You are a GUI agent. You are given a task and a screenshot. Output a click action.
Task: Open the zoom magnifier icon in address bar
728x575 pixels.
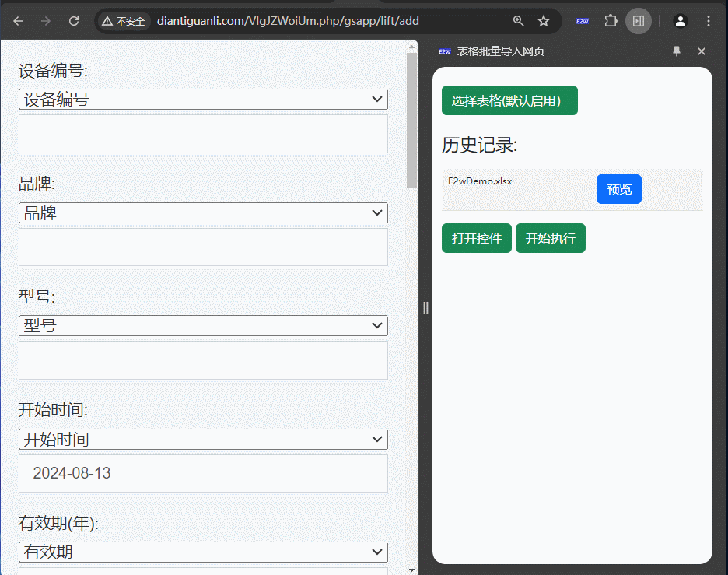(518, 21)
